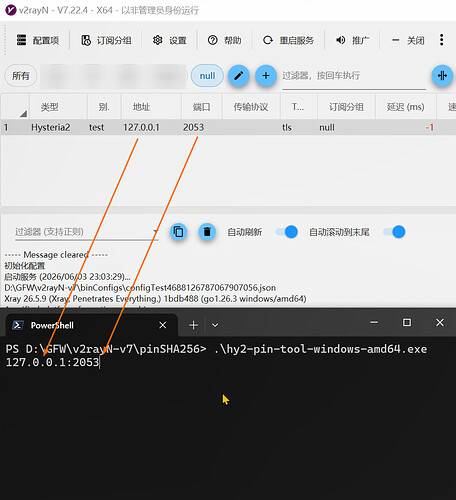
Task: Open the terminal profile dropdown chevron
Action: pos(215,325)
